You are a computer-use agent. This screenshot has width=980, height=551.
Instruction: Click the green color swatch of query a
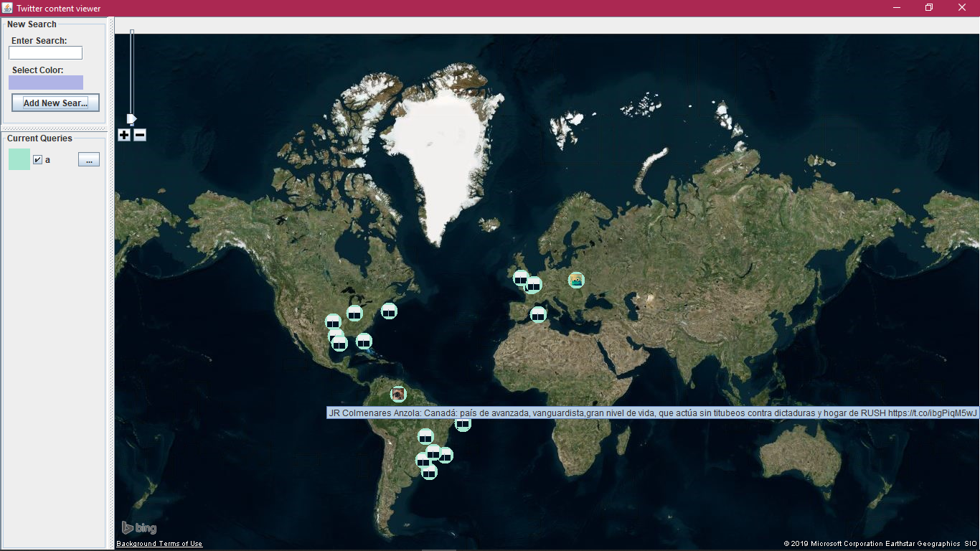19,159
